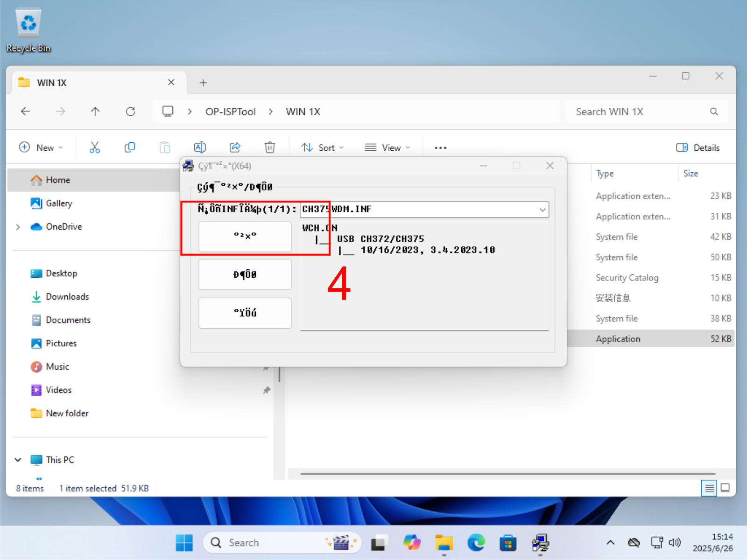This screenshot has width=747, height=560.
Task: Click the Copy icon in Explorer toolbar
Action: tap(130, 147)
